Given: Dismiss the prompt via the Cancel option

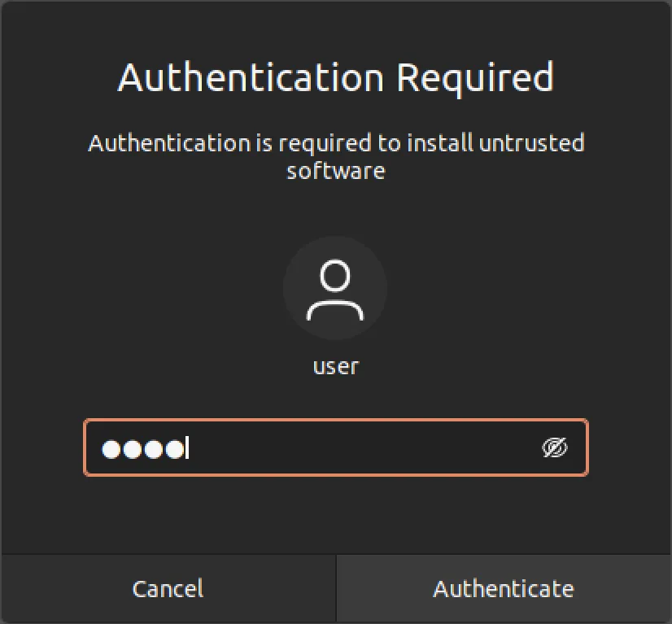Looking at the screenshot, I should coord(168,587).
